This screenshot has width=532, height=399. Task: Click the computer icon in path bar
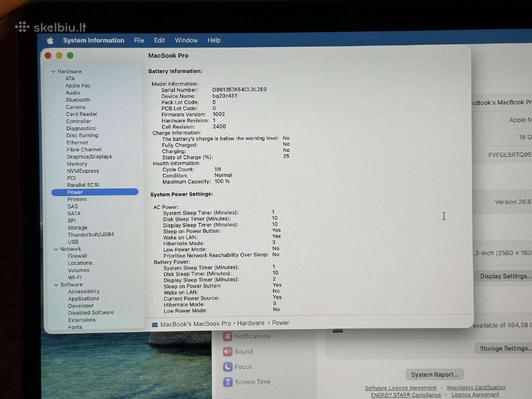tap(155, 325)
